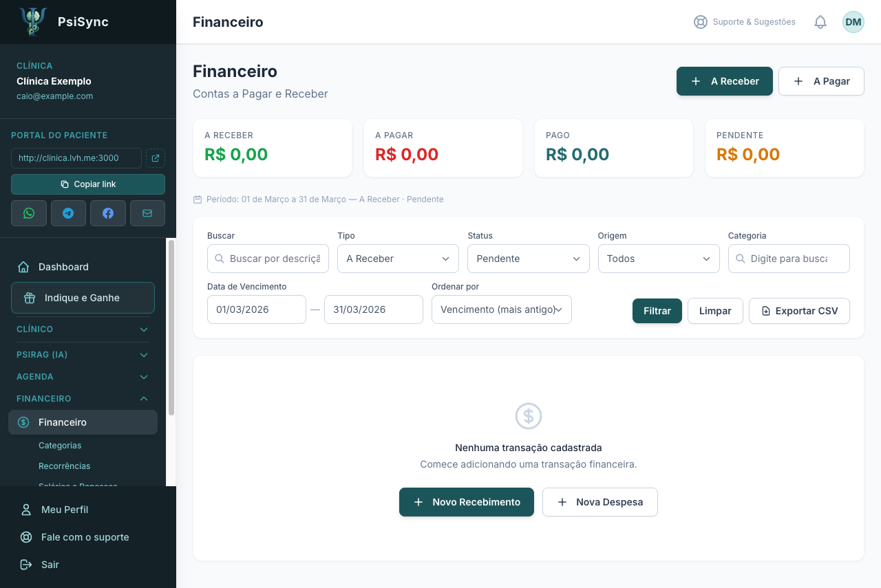Click the PsiSync logo icon
This screenshot has width=881, height=588.
pos(33,22)
